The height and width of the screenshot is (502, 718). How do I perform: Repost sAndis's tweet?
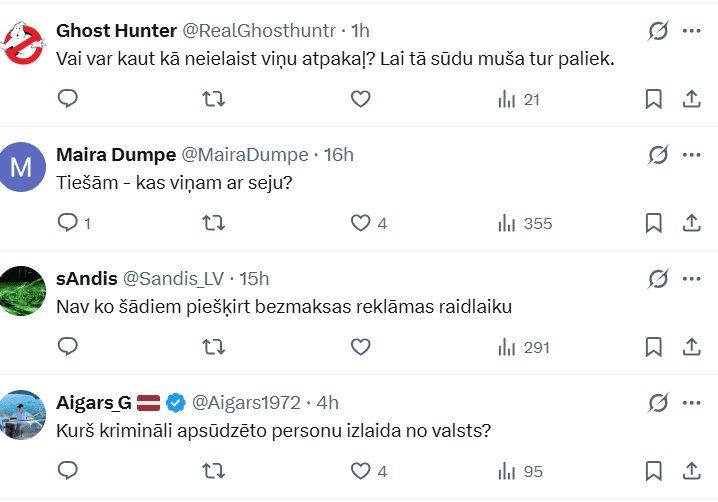pyautogui.click(x=214, y=347)
